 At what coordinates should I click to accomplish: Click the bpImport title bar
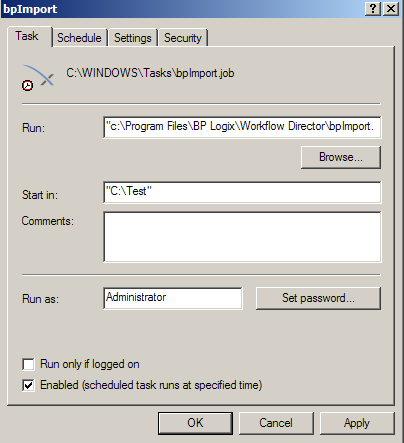tap(183, 9)
